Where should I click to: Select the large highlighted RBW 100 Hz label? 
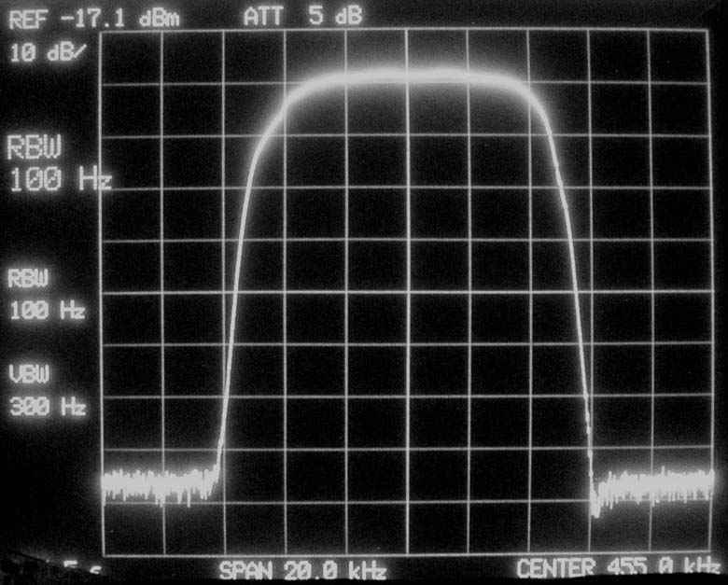(x=56, y=163)
